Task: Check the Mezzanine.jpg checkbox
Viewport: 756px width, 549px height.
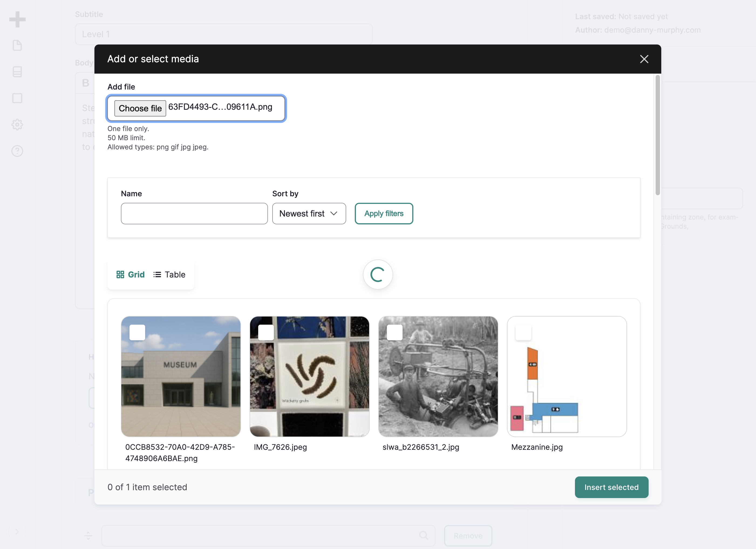Action: pos(523,332)
